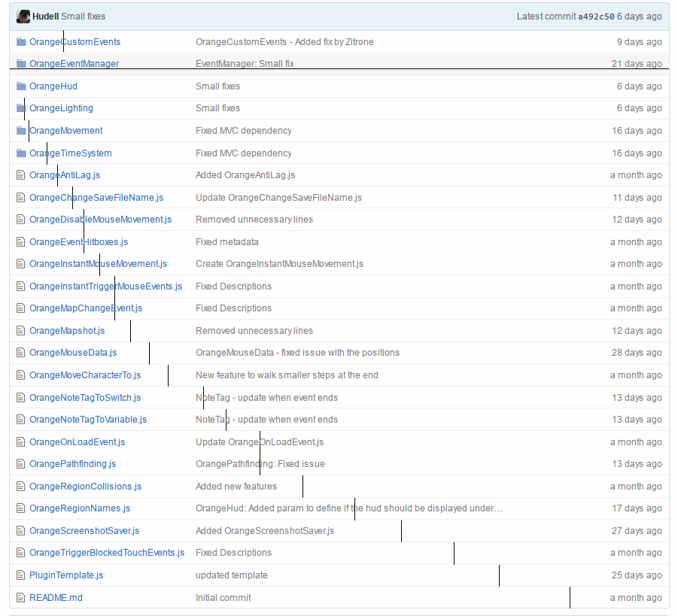The width and height of the screenshot is (678, 616).
Task: Open the OrangeChangeSaveFileName.js file
Action: pyautogui.click(x=96, y=198)
